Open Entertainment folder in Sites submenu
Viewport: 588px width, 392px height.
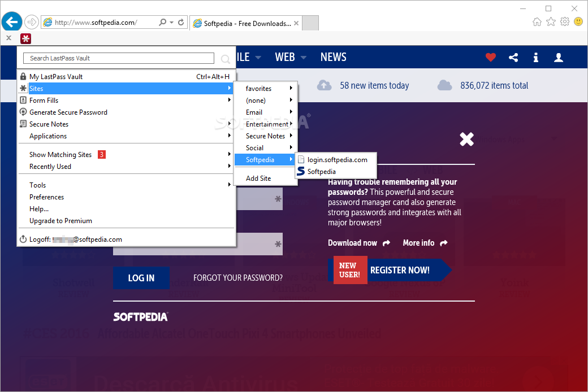266,124
